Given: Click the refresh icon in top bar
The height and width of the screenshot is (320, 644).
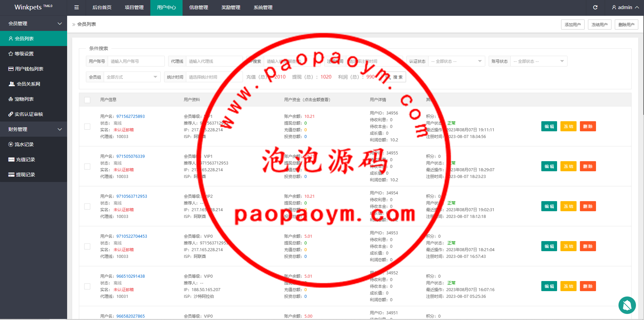Looking at the screenshot, I should point(595,7).
